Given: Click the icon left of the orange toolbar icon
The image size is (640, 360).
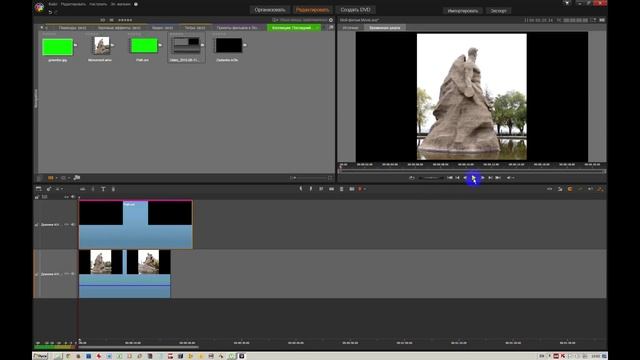Looking at the screenshot, I should [x=560, y=189].
